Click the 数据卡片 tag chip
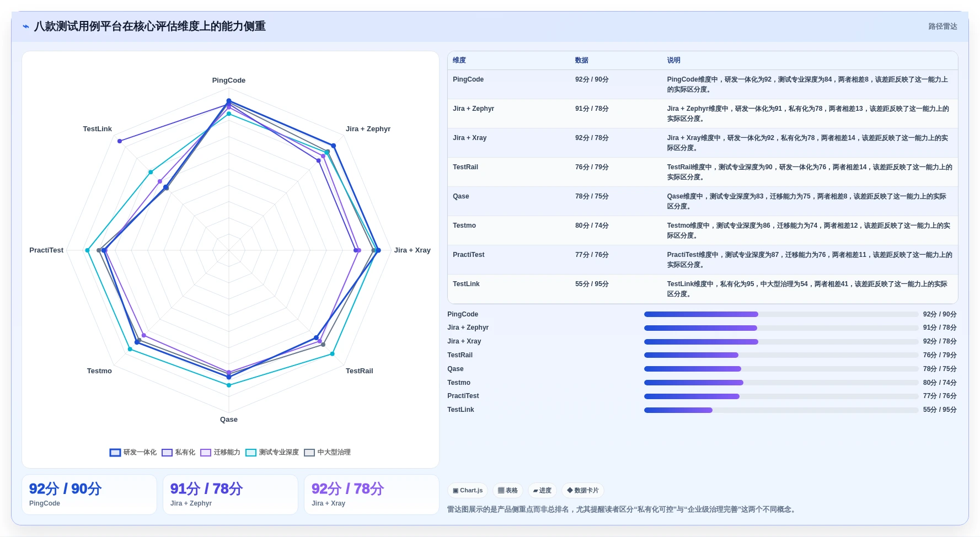Screen dimensions: 980x537 582,490
